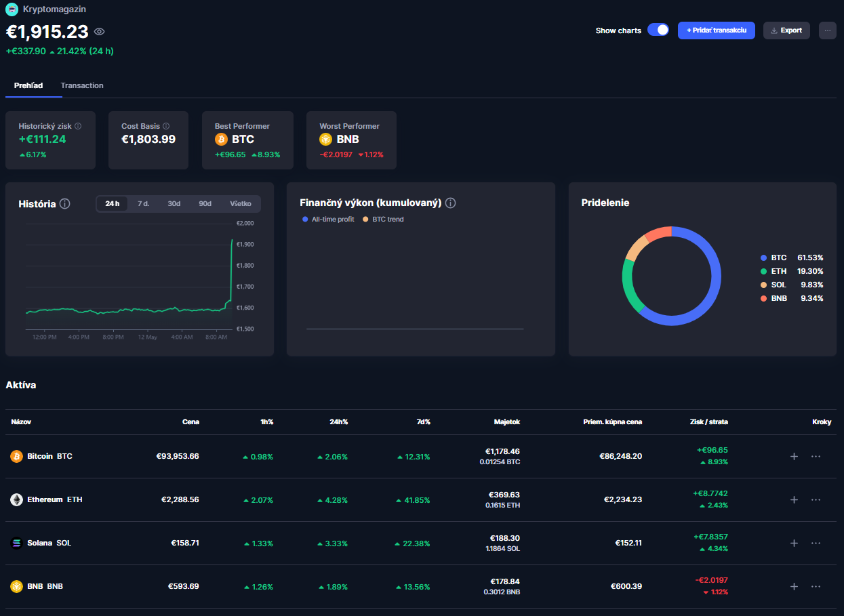Open the three-dot menu next to Export
Screen dimensions: 844x616
[827, 30]
